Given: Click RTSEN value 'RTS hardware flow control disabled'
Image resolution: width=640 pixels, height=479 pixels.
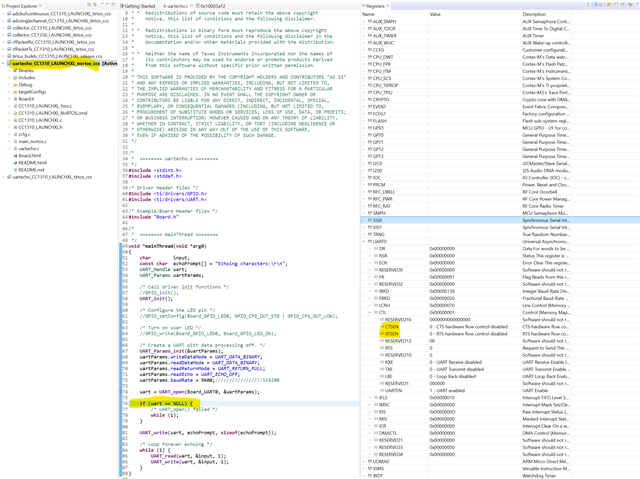Looking at the screenshot, I should (x=469, y=334).
